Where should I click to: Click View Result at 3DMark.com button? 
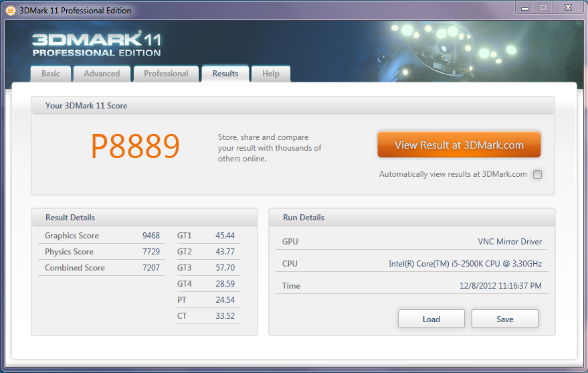click(x=459, y=145)
